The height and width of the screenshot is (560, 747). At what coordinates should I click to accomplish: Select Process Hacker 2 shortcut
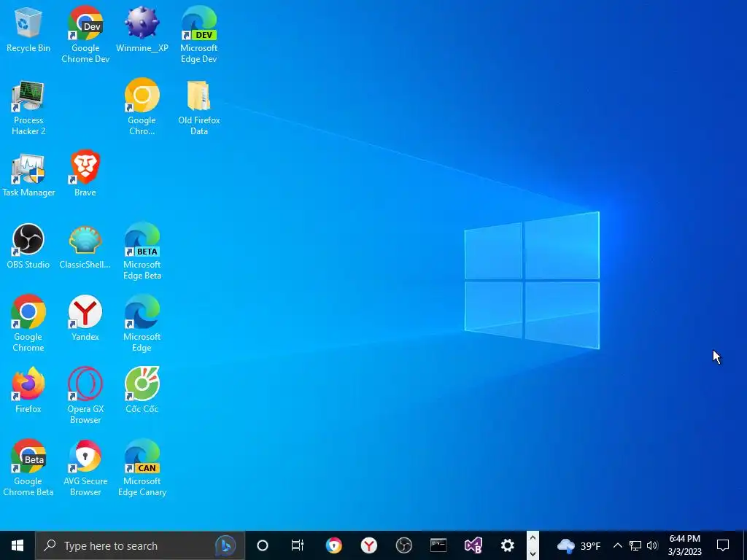[28, 108]
